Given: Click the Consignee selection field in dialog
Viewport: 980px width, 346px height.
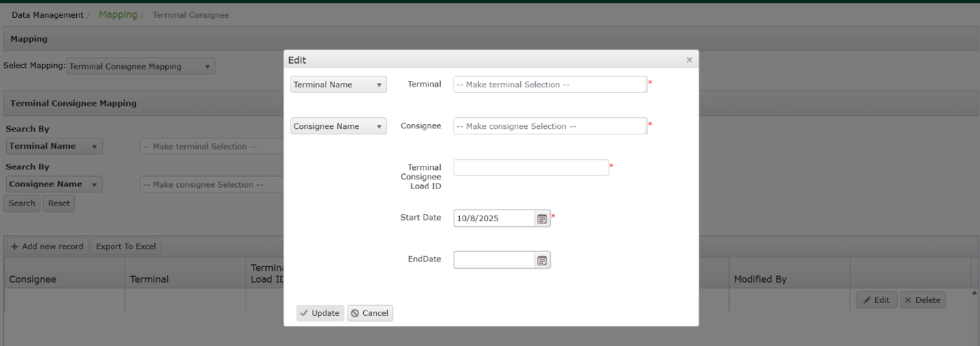Looking at the screenshot, I should tap(550, 127).
